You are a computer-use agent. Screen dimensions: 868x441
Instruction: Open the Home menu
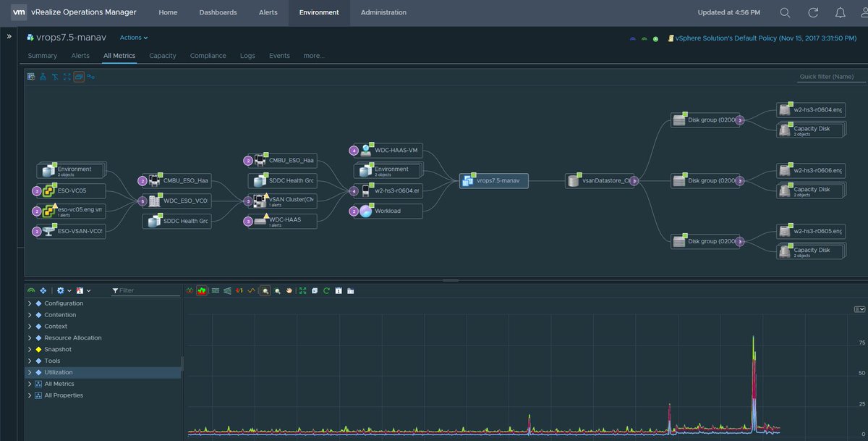click(168, 12)
